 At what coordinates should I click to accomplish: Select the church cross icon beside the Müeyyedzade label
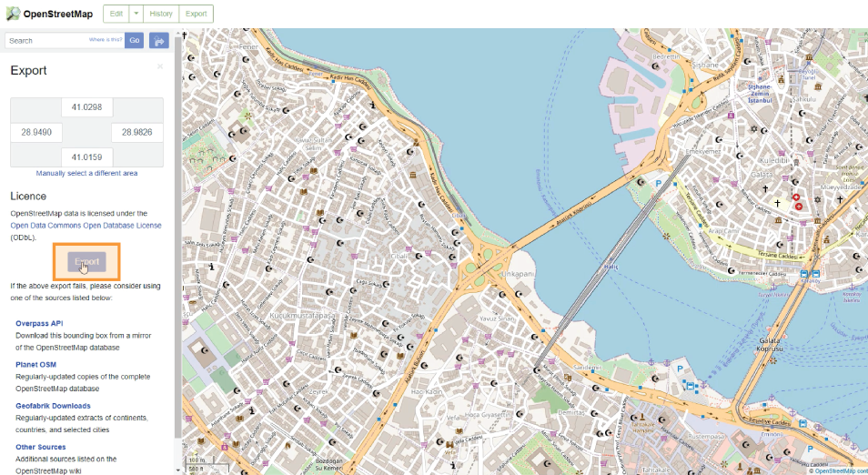840,198
